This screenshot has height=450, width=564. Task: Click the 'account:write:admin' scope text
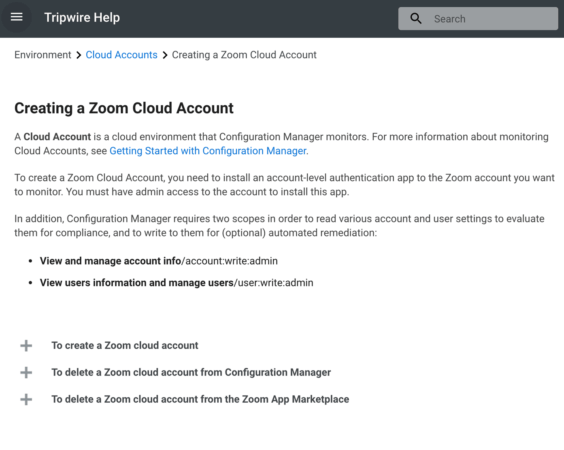pos(231,261)
